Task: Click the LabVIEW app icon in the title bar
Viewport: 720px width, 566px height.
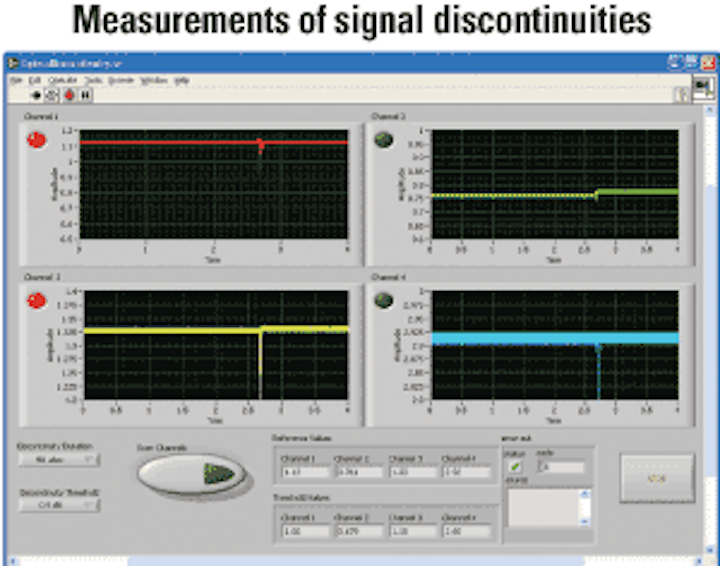Action: tap(14, 63)
